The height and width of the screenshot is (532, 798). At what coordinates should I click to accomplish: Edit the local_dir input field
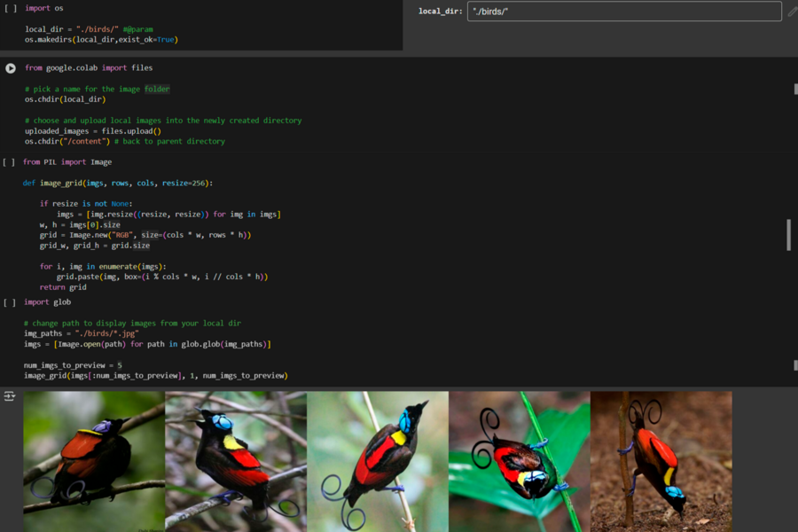[624, 12]
